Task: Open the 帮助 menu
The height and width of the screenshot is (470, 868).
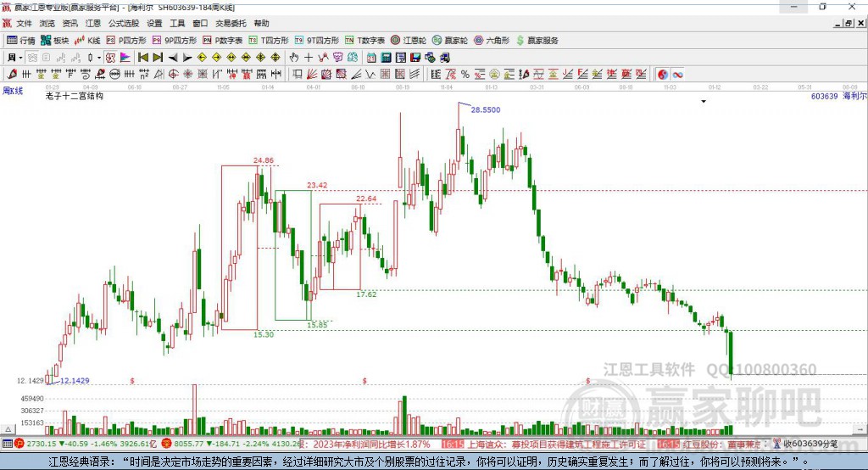Action: click(261, 23)
